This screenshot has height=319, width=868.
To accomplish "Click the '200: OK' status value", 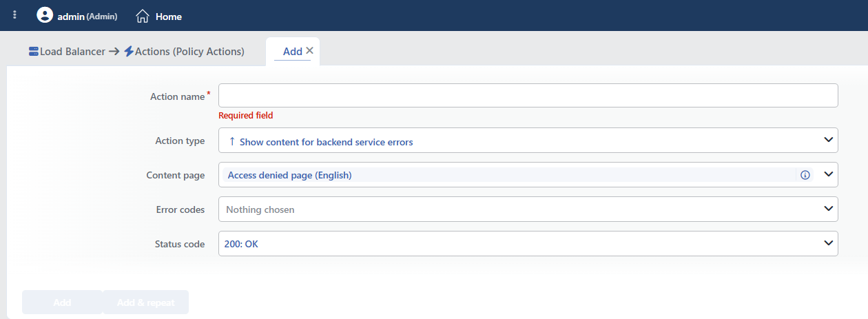I will tap(241, 244).
